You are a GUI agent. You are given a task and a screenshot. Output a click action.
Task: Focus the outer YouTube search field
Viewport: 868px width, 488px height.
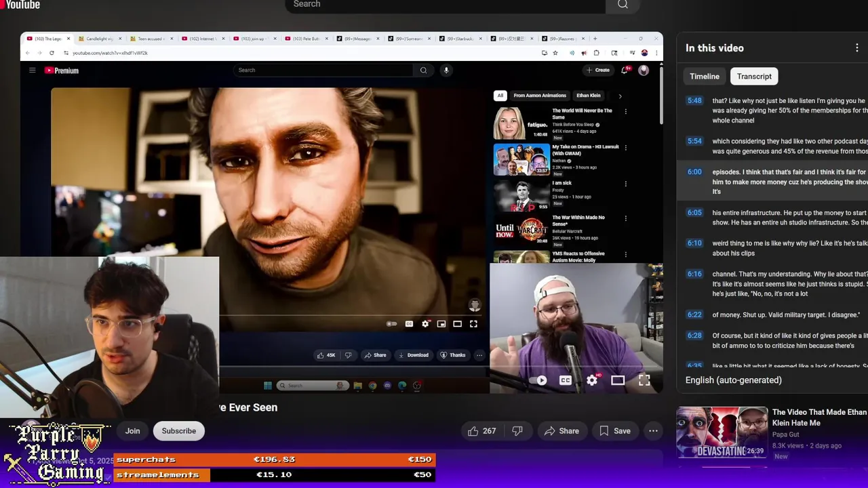pos(445,5)
